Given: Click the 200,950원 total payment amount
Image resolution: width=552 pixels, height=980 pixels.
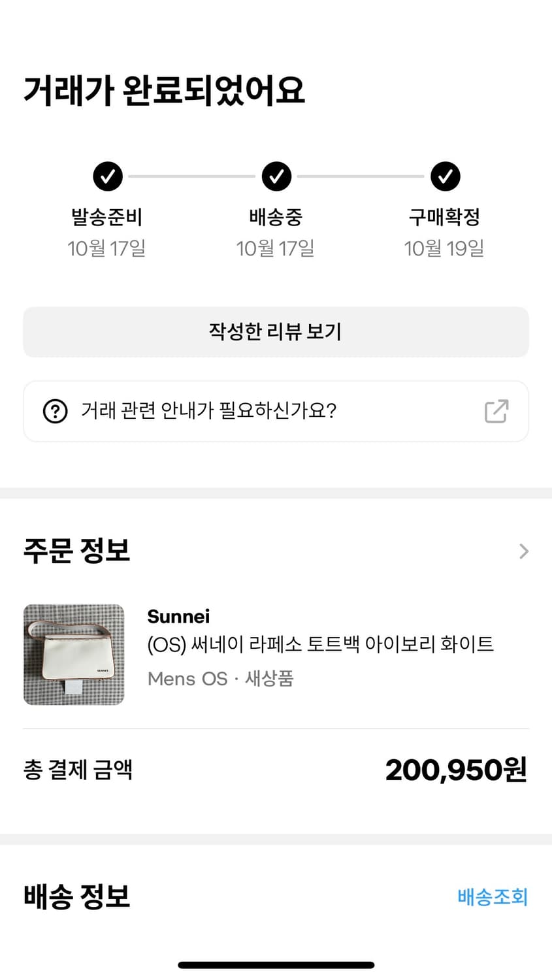Looking at the screenshot, I should (455, 770).
